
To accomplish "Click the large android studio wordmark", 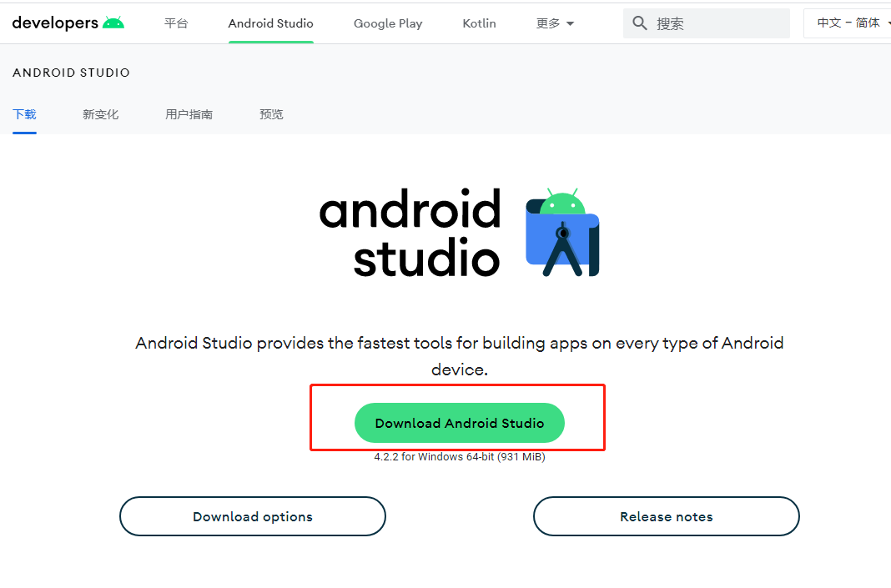I will coord(410,233).
